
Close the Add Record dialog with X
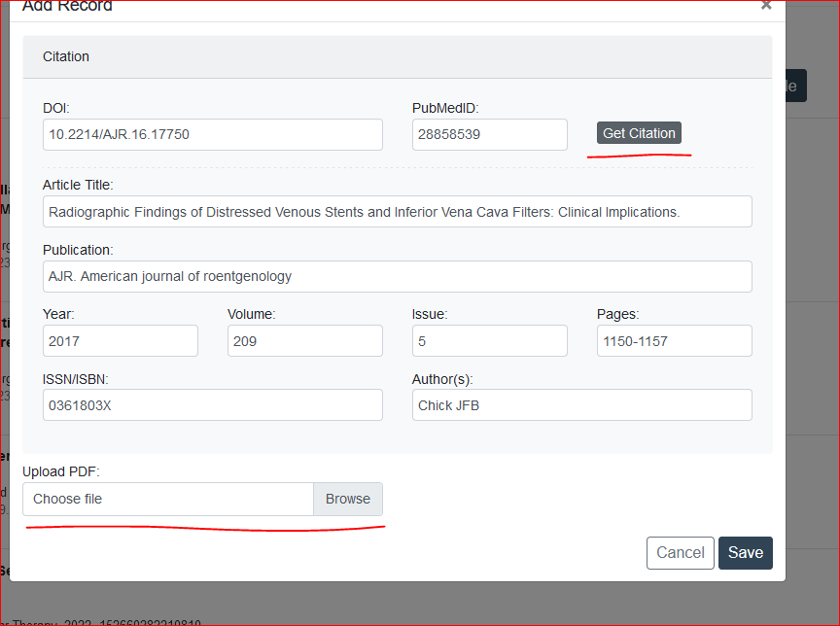coord(766,6)
